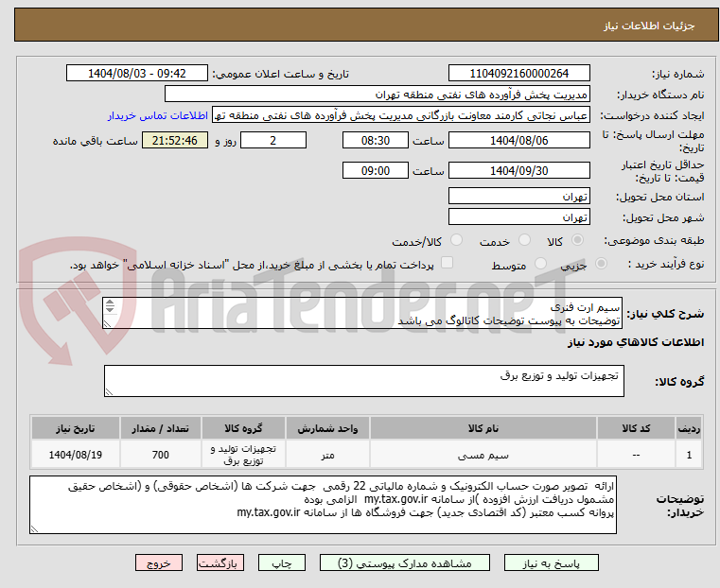This screenshot has width=720, height=588.
Task: Select the کالا/خدمت radio button
Action: pos(456,240)
